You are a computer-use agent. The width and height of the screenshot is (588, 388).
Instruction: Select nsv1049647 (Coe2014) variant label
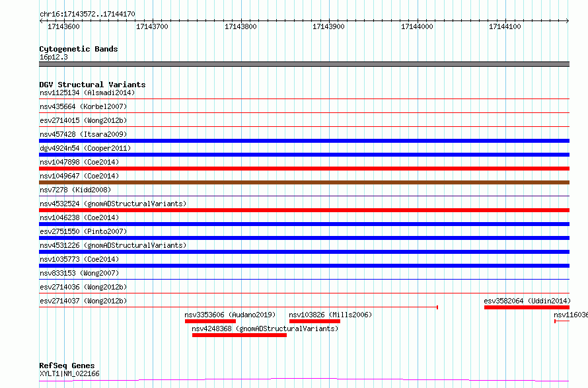(x=79, y=176)
